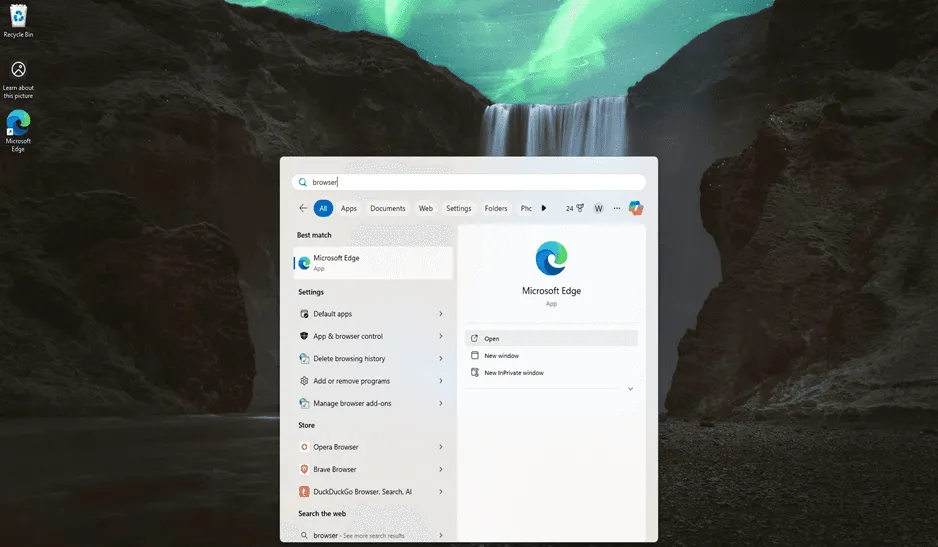The height and width of the screenshot is (547, 938).
Task: Select the Microsoft Edge desktop shortcut
Action: coord(18,131)
